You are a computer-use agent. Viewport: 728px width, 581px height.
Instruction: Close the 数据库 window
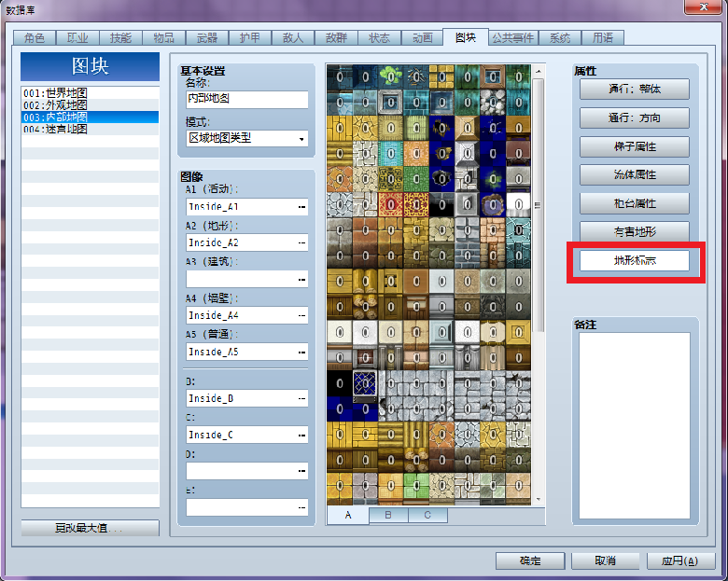[703, 7]
